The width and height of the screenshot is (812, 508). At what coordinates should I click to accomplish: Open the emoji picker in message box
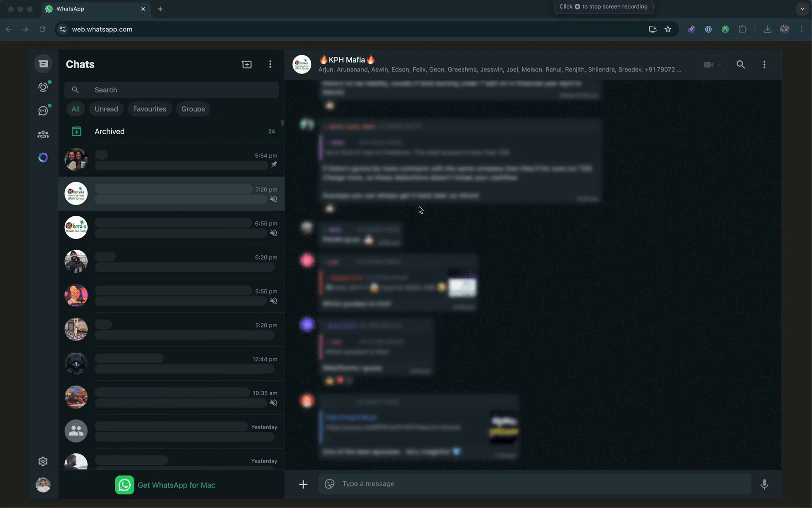(x=329, y=484)
